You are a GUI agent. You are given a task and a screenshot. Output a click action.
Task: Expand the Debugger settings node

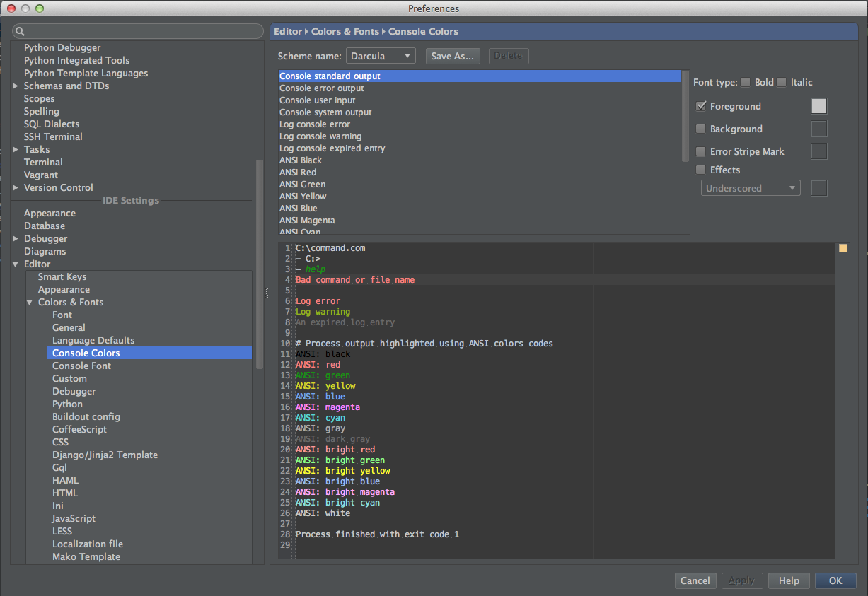tap(16, 238)
